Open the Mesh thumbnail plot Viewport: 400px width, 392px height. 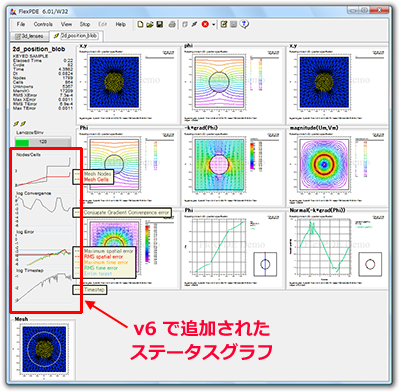44,349
